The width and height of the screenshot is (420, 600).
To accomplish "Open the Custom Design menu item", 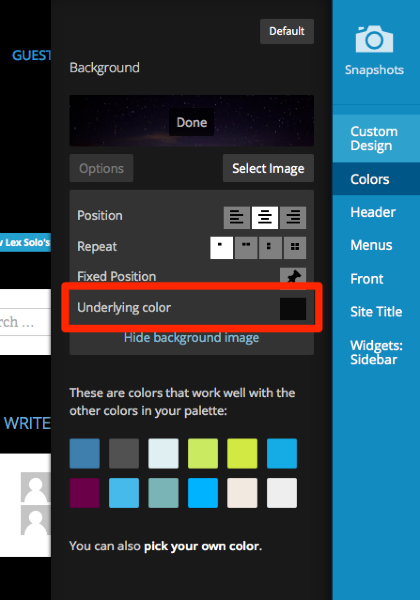I will coord(376,139).
